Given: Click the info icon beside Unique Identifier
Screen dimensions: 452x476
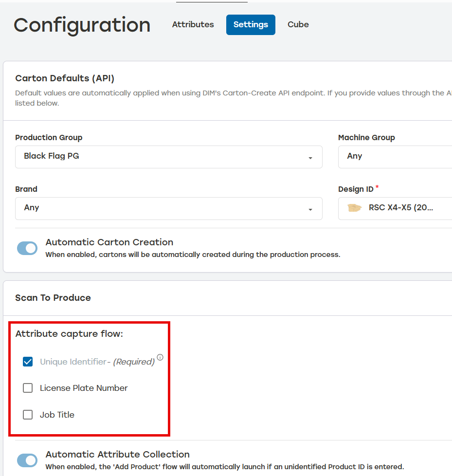Looking at the screenshot, I should (160, 357).
